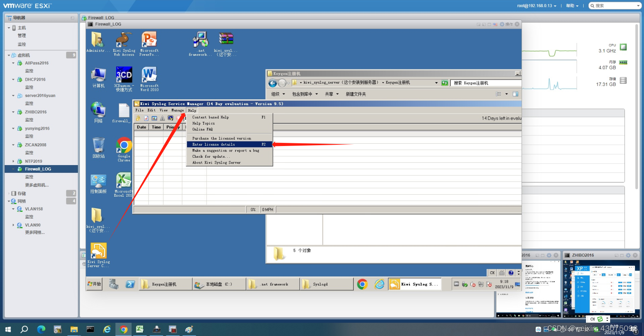Collapse the 主机 (Host) tree node

coord(9,28)
